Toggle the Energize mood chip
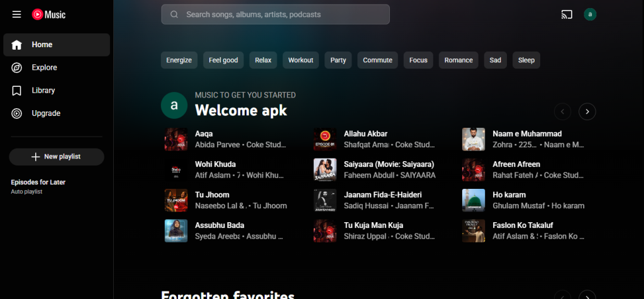The image size is (644, 299). (179, 60)
